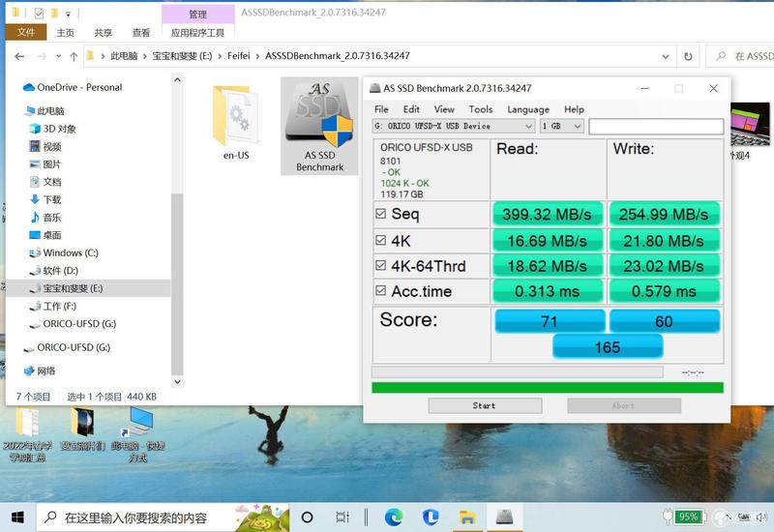The image size is (774, 532).
Task: Toggle the 4K test checkbox
Action: (380, 240)
